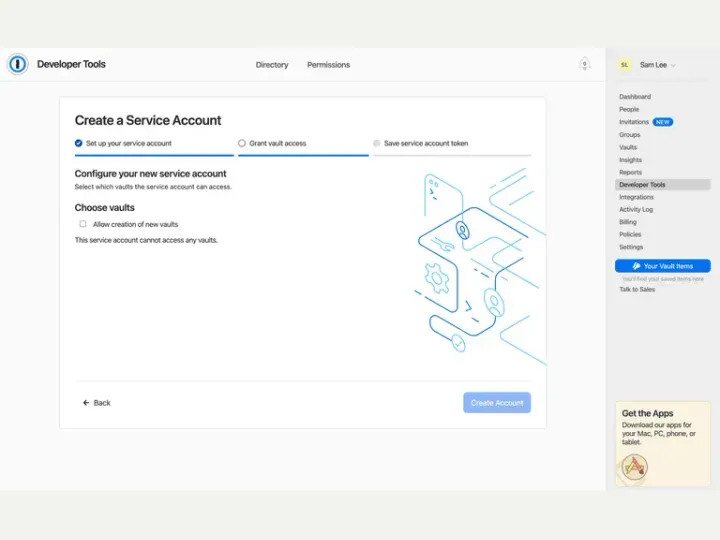
Task: Click the app store icon in Get the Apps
Action: point(634,467)
